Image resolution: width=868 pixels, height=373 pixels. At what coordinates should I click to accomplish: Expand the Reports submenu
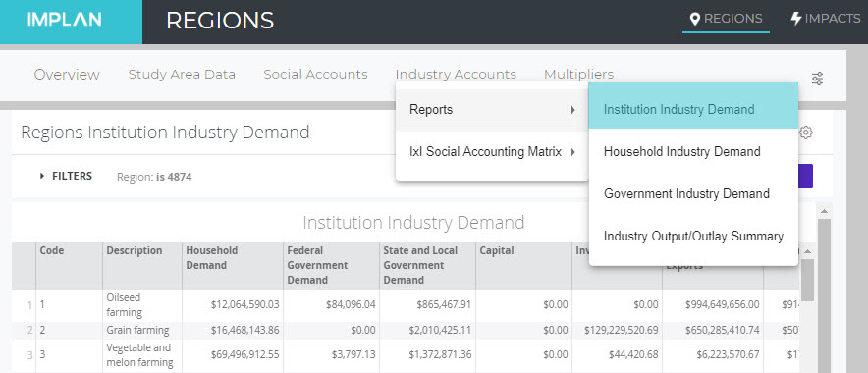coord(492,110)
